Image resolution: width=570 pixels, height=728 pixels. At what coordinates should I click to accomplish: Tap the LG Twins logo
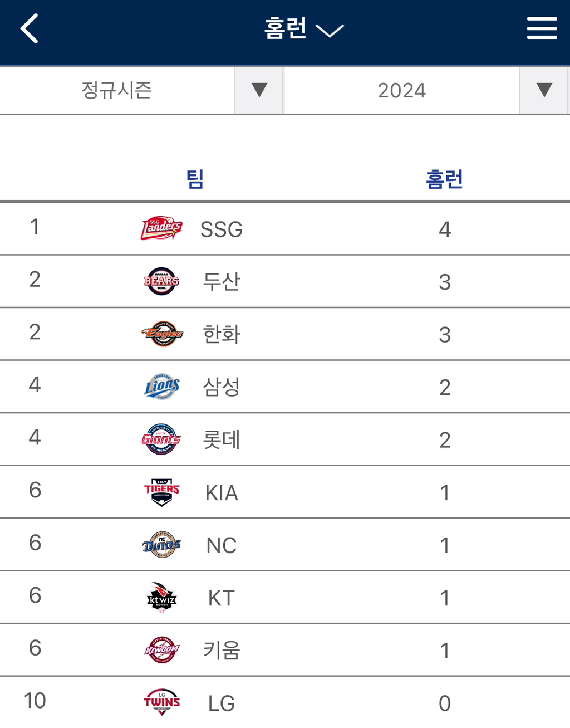(x=161, y=702)
